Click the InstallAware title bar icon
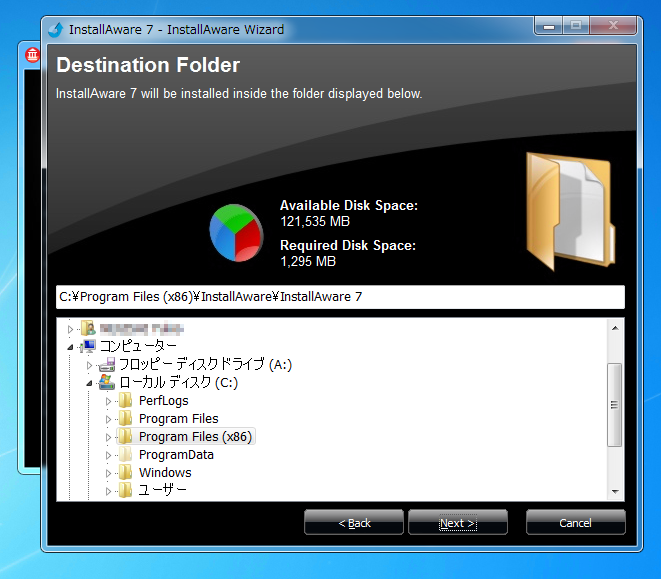The image size is (661, 579). (x=56, y=30)
